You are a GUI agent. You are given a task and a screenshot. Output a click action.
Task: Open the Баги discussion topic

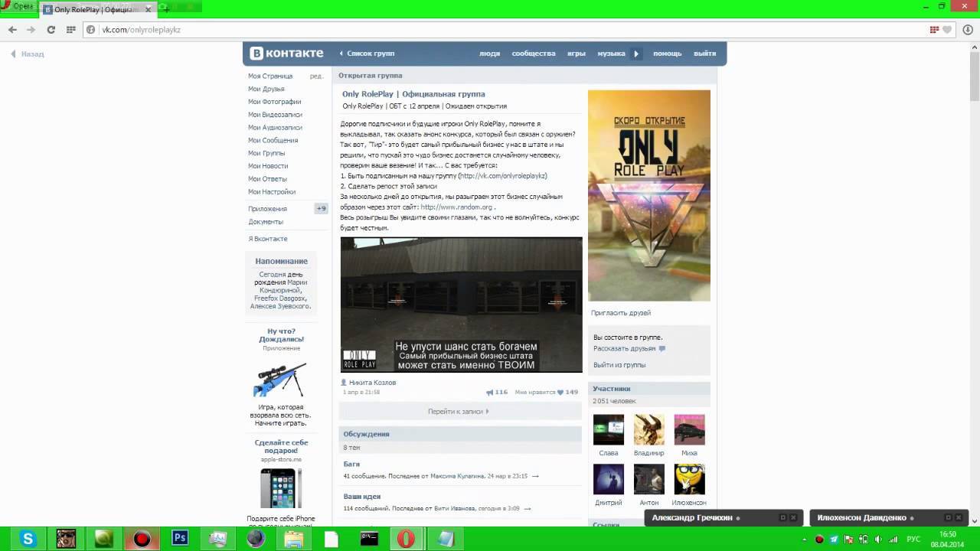pos(351,464)
